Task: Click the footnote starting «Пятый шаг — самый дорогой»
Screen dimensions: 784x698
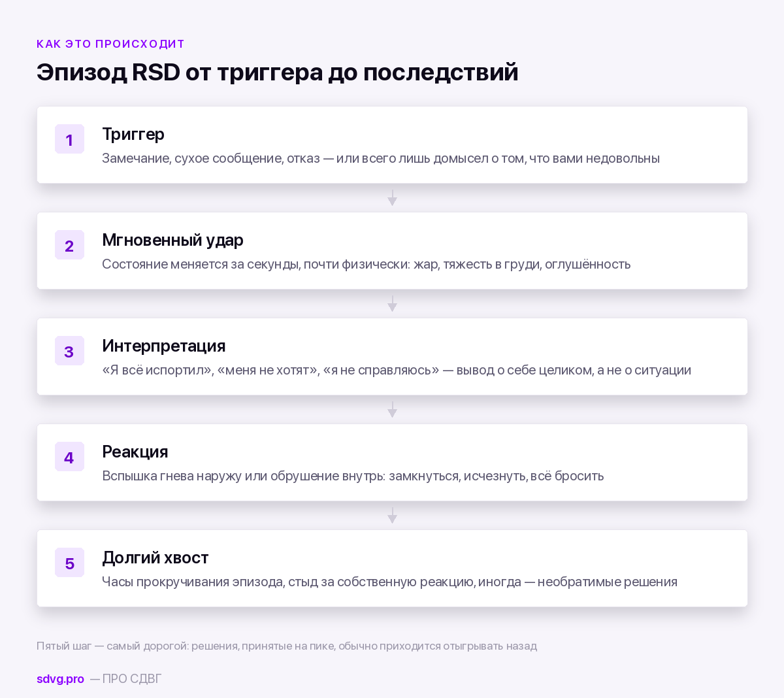Action: point(287,646)
